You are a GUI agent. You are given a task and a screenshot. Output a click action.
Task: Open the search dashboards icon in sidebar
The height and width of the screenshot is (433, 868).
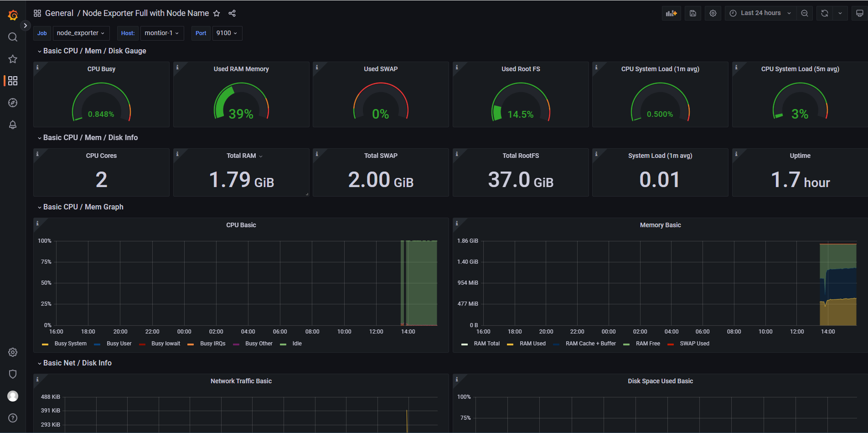point(13,37)
